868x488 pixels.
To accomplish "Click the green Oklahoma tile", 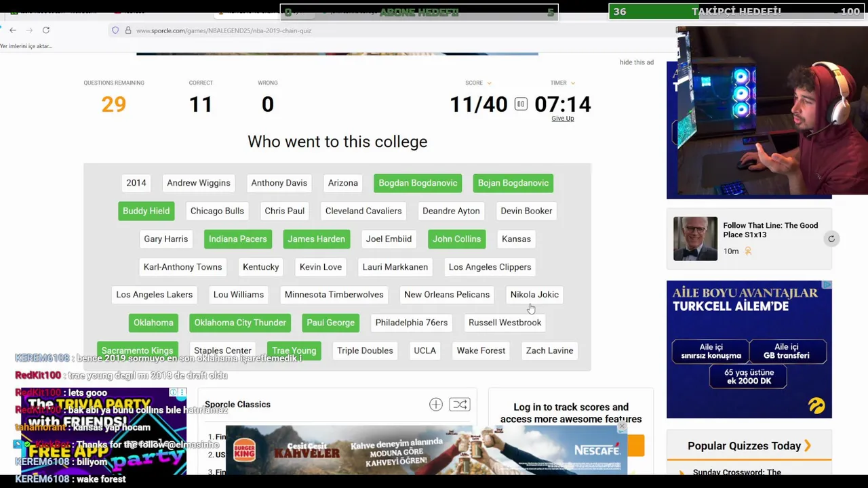I will (x=153, y=323).
